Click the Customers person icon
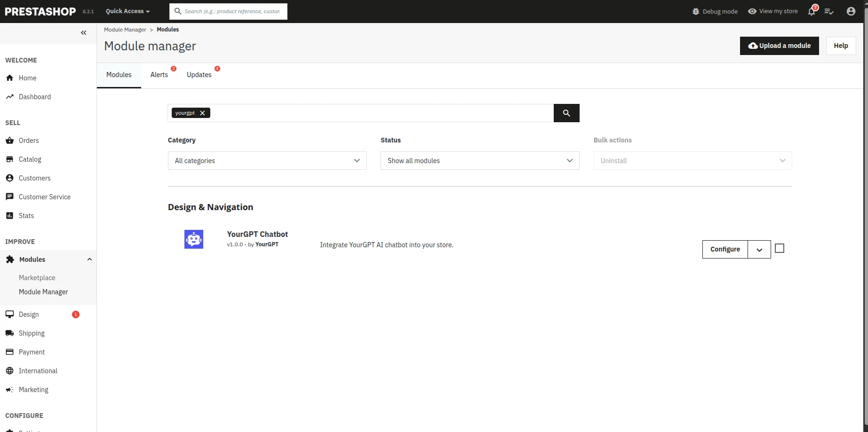This screenshot has width=868, height=432. pyautogui.click(x=10, y=178)
